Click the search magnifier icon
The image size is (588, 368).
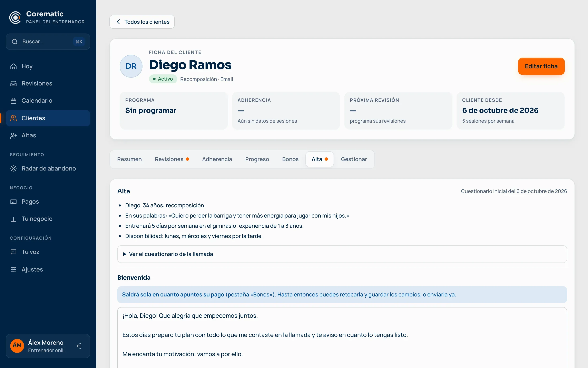click(14, 42)
